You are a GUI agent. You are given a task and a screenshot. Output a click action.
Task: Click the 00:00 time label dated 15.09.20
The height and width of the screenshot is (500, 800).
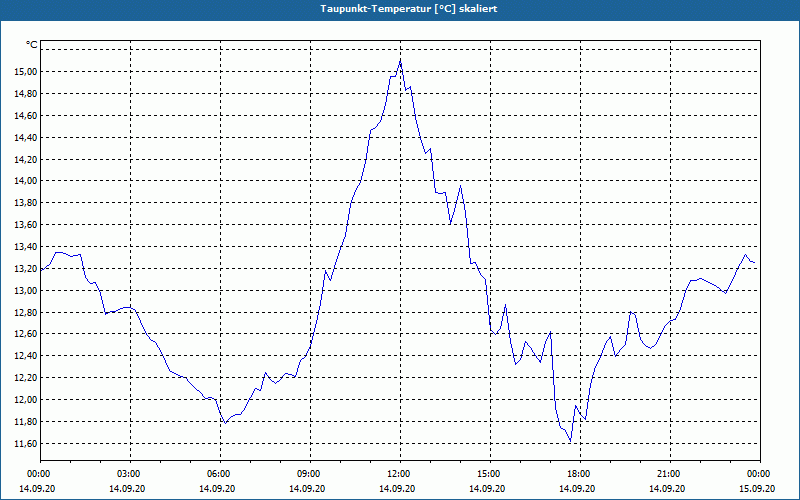coord(760,474)
